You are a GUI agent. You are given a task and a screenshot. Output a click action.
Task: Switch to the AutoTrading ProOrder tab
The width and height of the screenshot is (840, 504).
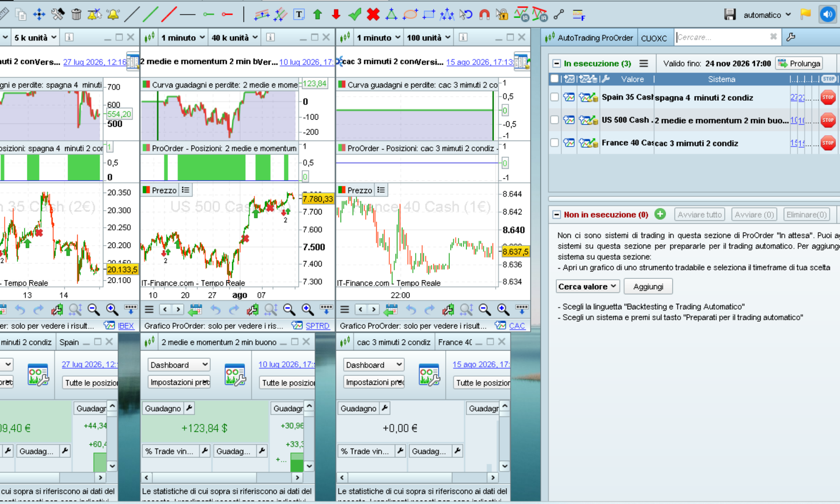point(589,38)
